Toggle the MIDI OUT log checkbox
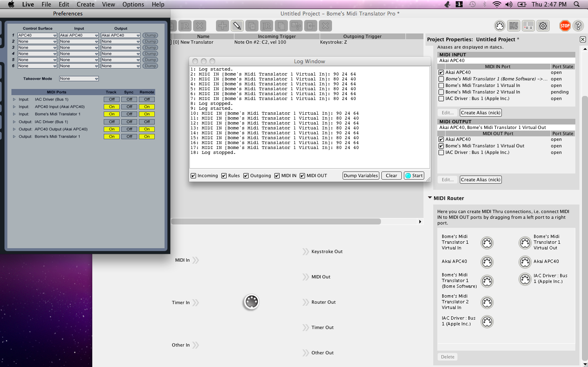The width and height of the screenshot is (588, 367). pyautogui.click(x=303, y=176)
